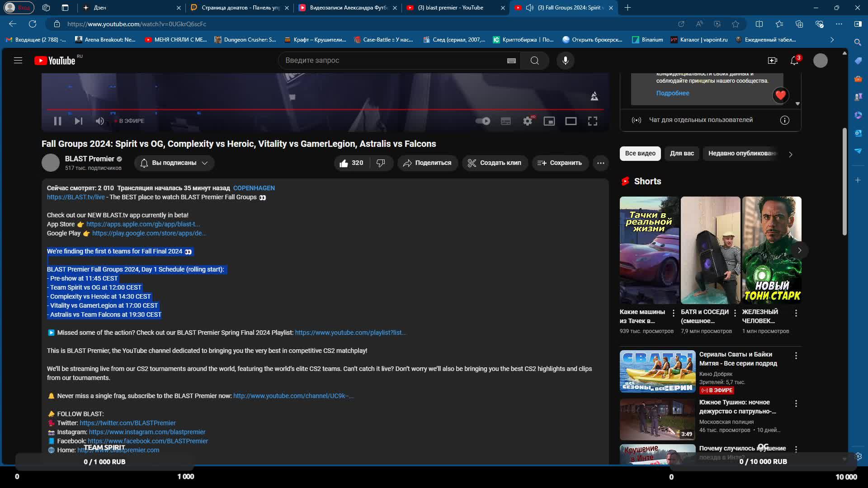Screen dimensions: 868x488
Task: Enter fullscreen mode in player
Action: [592, 121]
